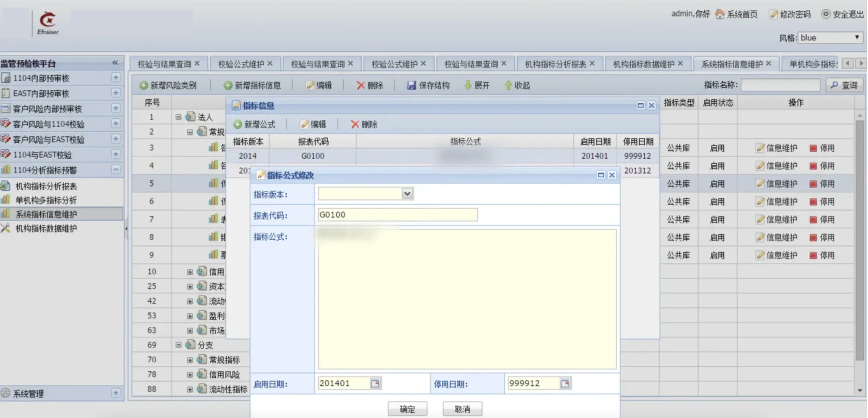
Task: Click the 取消 button
Action: 462,409
